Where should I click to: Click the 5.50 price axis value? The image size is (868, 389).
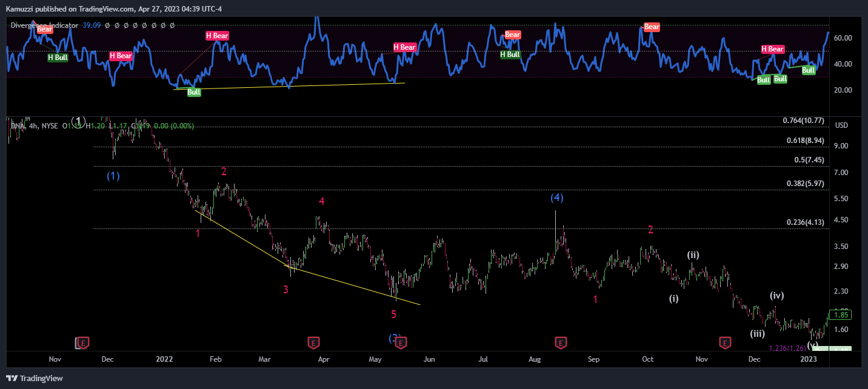pos(841,199)
